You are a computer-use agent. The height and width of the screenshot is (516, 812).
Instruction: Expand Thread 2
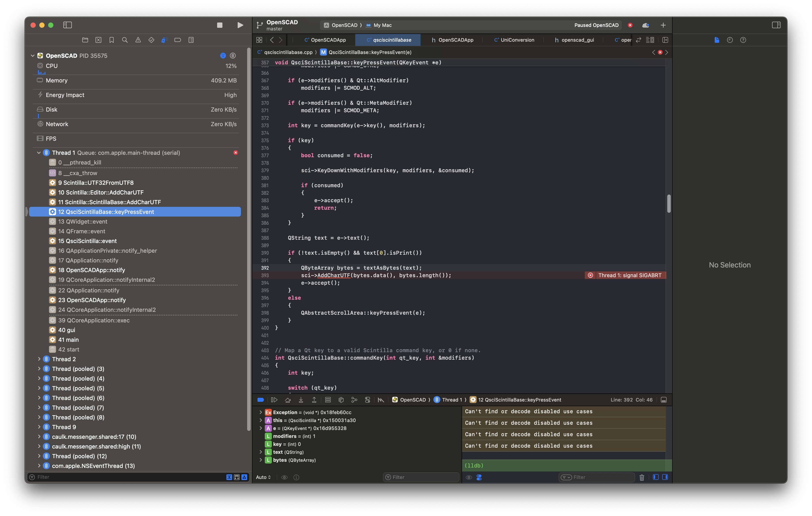(39, 359)
